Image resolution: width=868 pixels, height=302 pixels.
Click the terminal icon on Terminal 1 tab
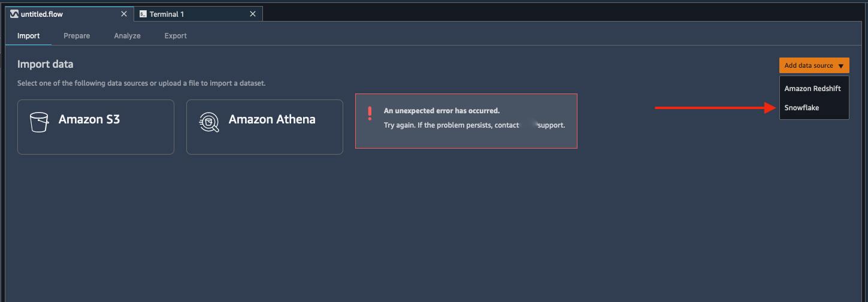(143, 14)
